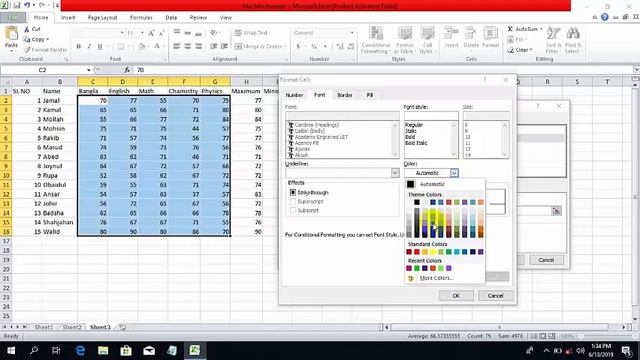This screenshot has width=640, height=360.
Task: Open the Formulas ribbon tab
Action: (x=141, y=18)
